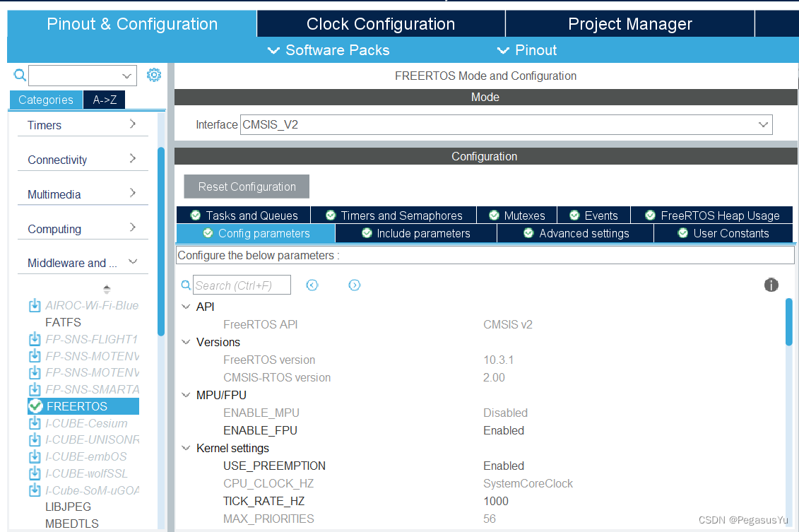Collapse the Kernel settings section
The width and height of the screenshot is (799, 532).
pos(186,448)
